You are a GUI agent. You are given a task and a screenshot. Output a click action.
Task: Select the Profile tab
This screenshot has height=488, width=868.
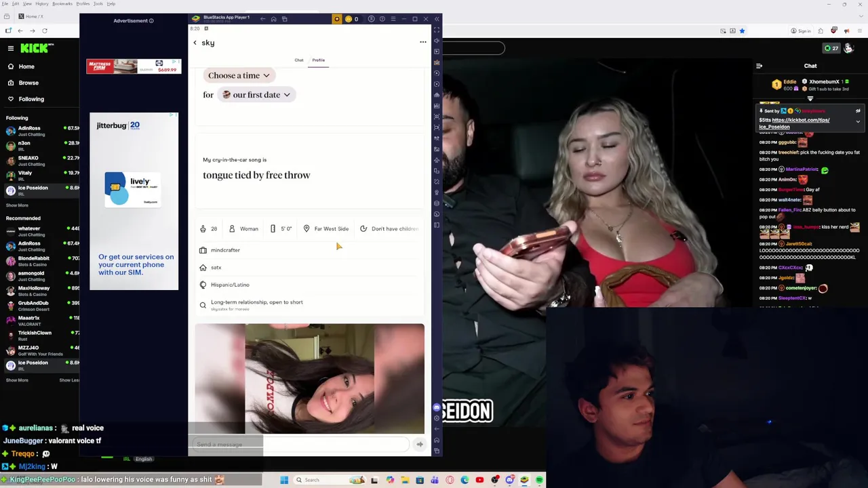pyautogui.click(x=318, y=60)
